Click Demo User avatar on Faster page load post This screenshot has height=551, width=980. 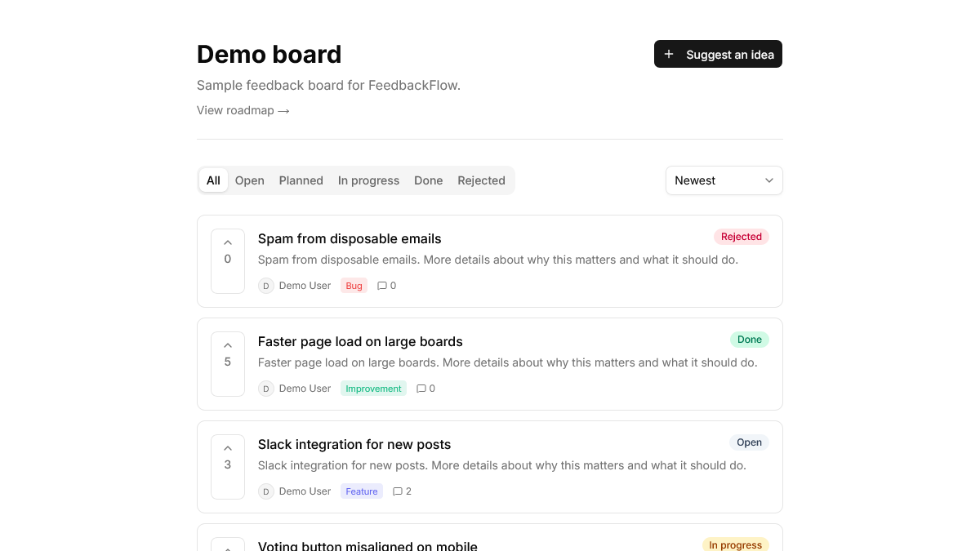pyautogui.click(x=266, y=389)
